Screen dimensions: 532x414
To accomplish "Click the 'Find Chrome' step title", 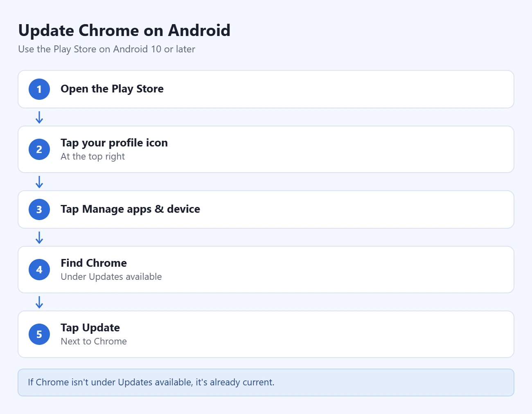I will [94, 263].
